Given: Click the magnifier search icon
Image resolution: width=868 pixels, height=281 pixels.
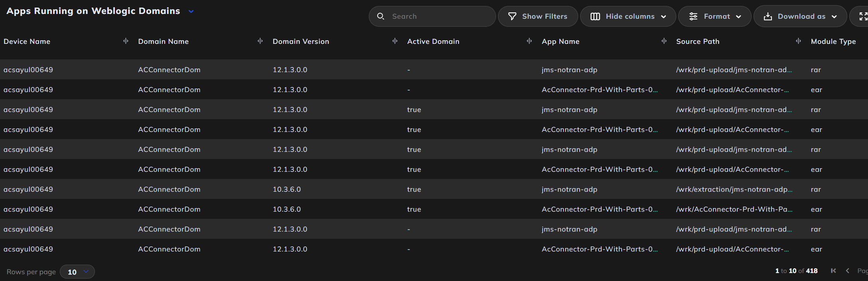Looking at the screenshot, I should 381,16.
